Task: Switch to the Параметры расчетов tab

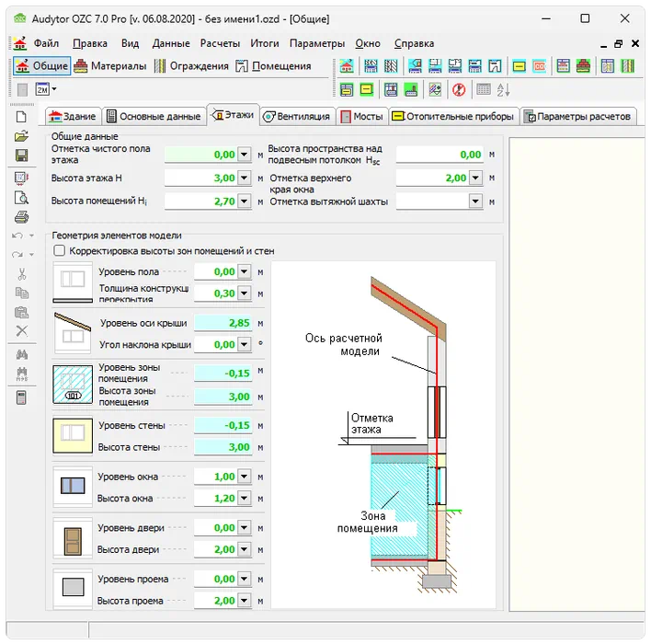Action: click(578, 116)
